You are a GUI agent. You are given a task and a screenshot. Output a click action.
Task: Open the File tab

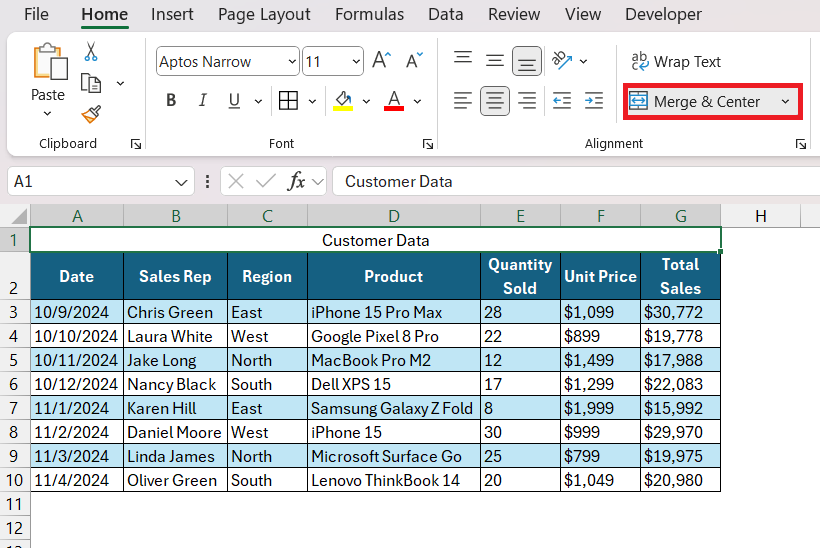(36, 14)
